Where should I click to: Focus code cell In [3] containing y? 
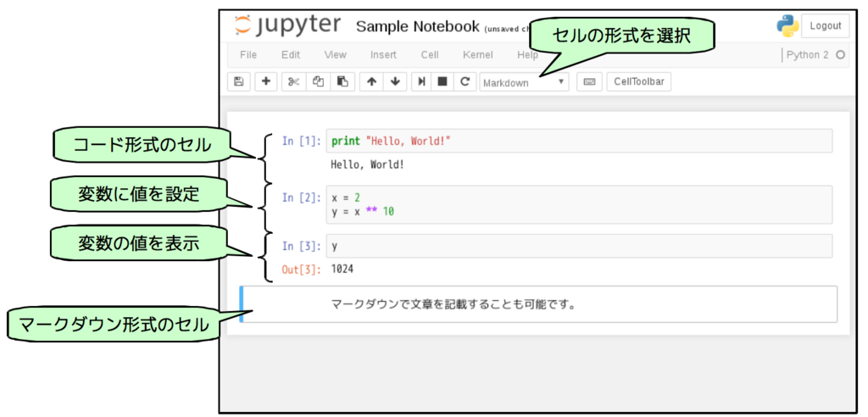(x=579, y=246)
